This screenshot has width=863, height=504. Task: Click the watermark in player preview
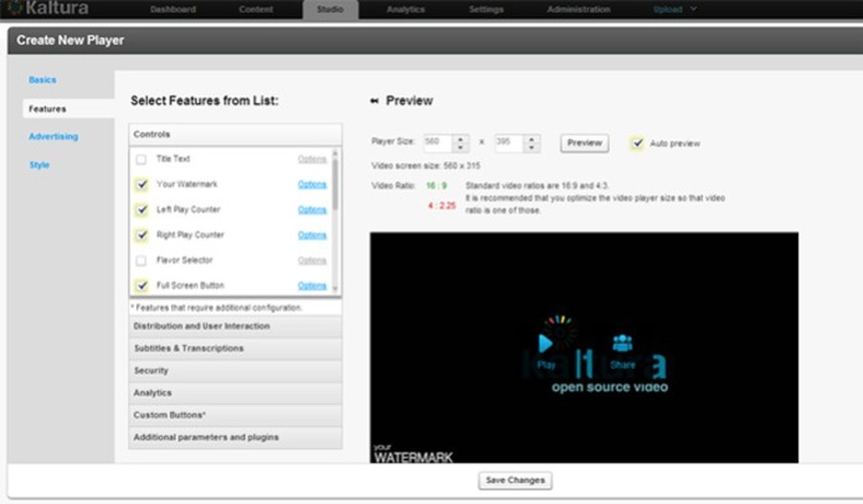(x=413, y=453)
